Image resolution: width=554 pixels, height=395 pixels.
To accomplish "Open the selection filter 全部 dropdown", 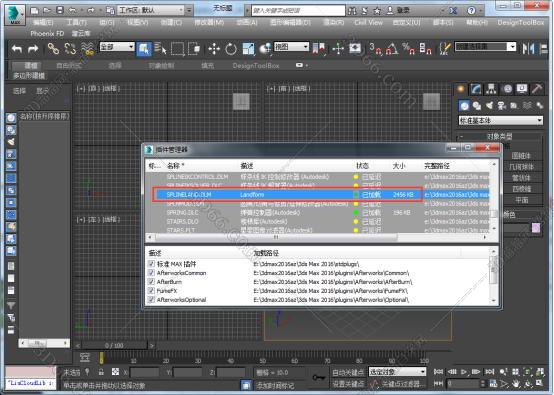I will (x=117, y=47).
